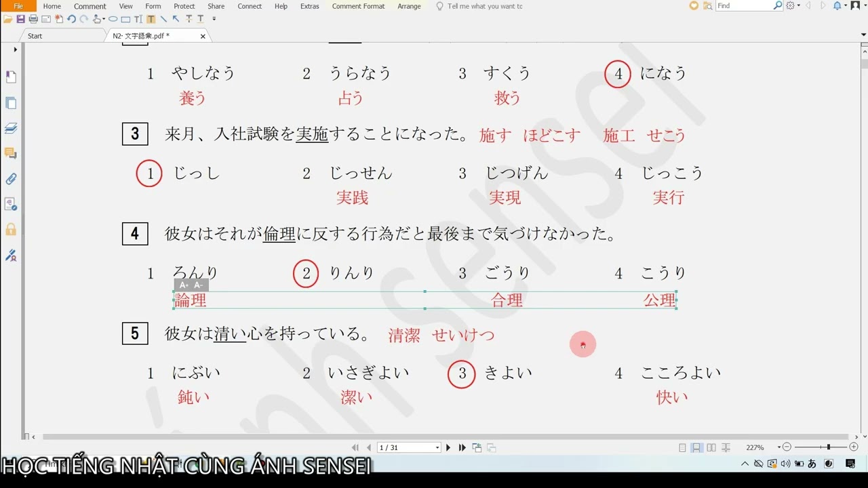The width and height of the screenshot is (868, 488).
Task: Switch to facing pages view mode
Action: point(711,447)
